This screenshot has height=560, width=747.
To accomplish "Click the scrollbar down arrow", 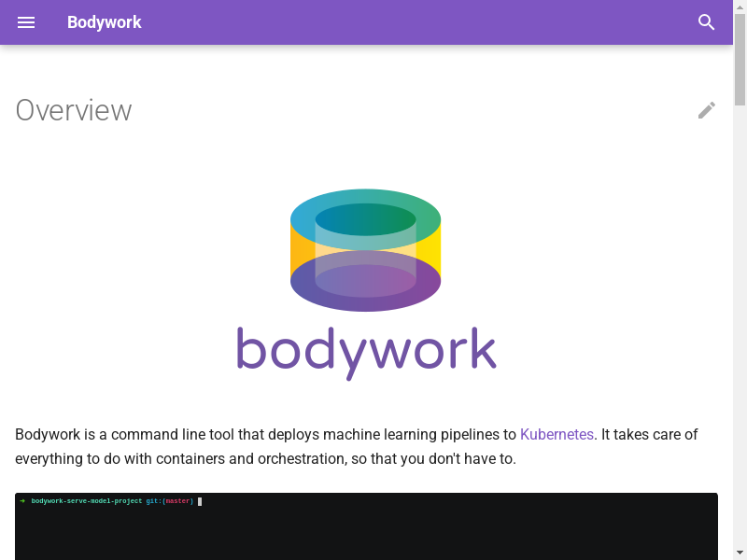I will pyautogui.click(x=740, y=552).
